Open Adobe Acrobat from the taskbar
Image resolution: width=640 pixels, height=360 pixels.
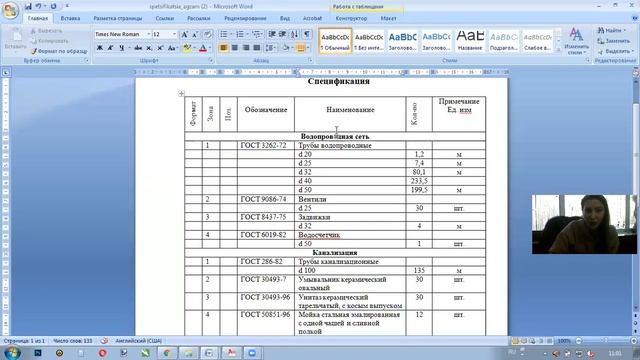click(x=231, y=353)
